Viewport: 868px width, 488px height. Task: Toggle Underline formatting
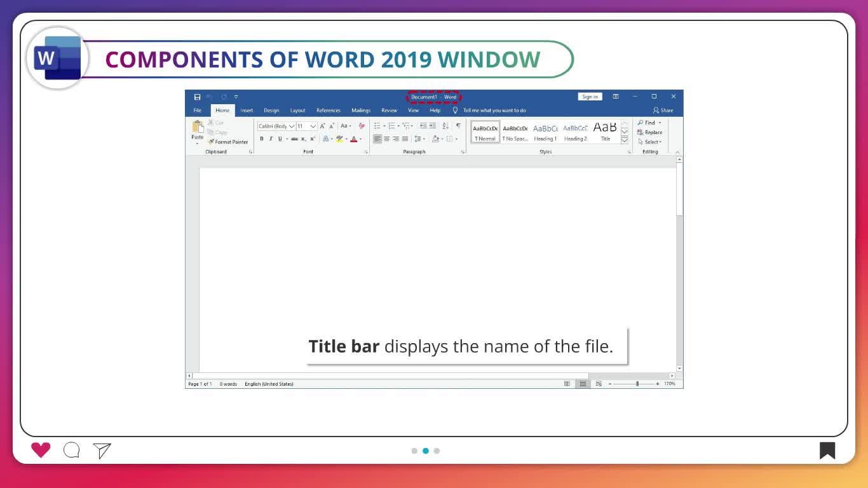[280, 139]
